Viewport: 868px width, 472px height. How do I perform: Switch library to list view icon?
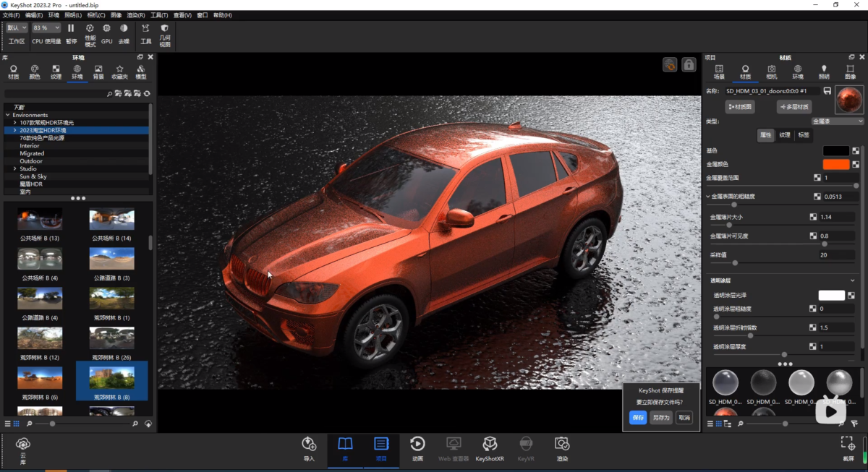pyautogui.click(x=8, y=424)
